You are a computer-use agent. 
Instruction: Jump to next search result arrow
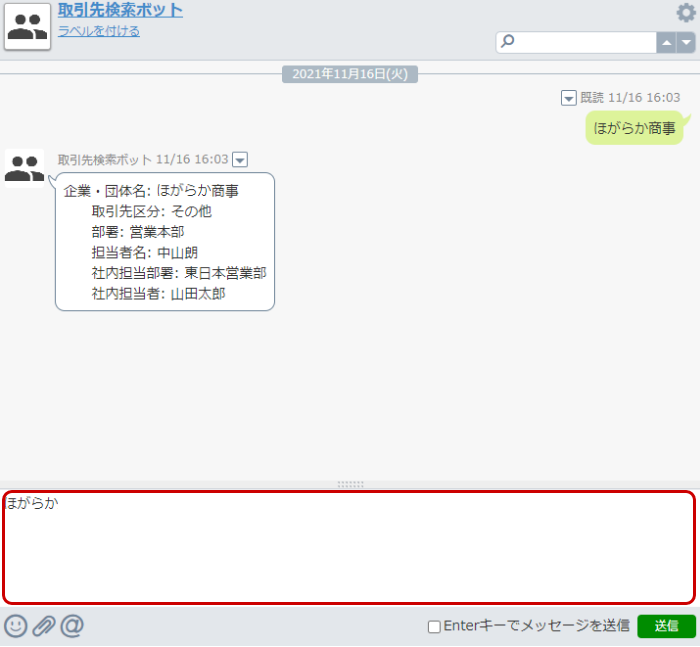686,43
